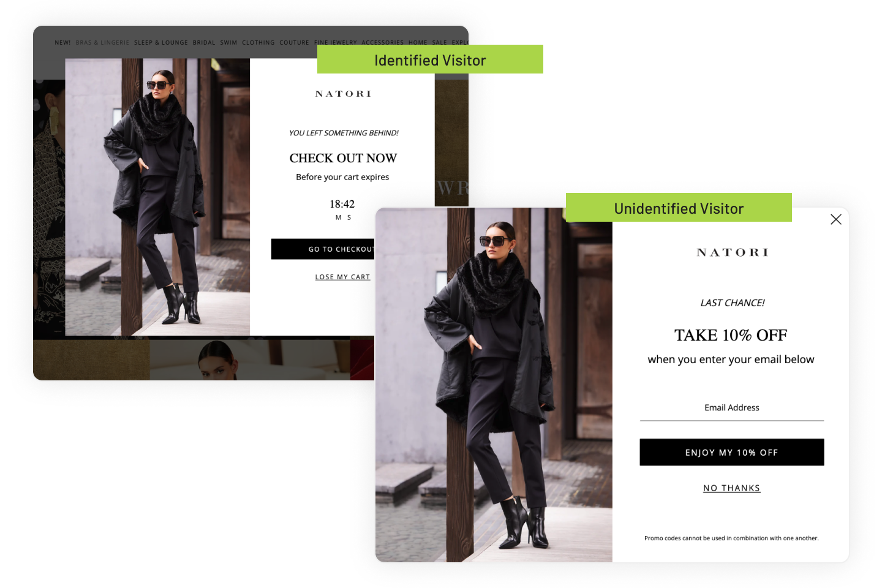This screenshot has height=588, width=882.
Task: Click the NATORI logo in the checkout popup
Action: pos(343,94)
